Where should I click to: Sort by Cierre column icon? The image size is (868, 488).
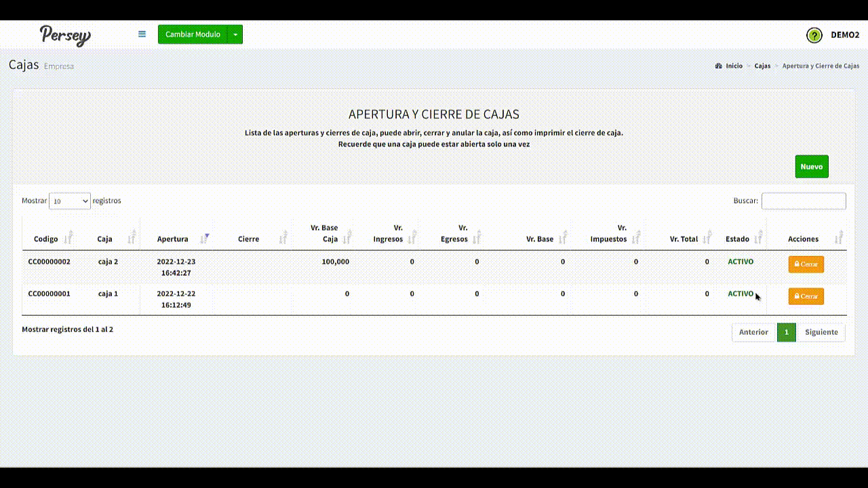point(283,238)
